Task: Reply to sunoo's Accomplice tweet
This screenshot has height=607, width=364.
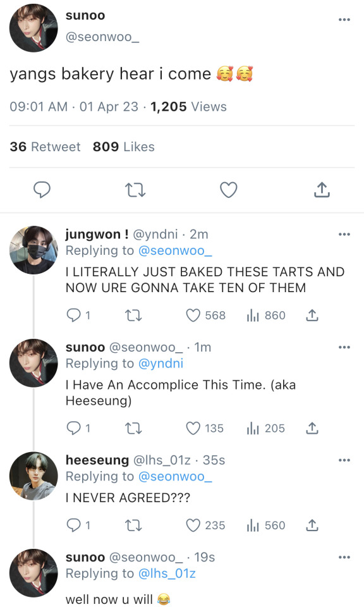Action: [73, 428]
